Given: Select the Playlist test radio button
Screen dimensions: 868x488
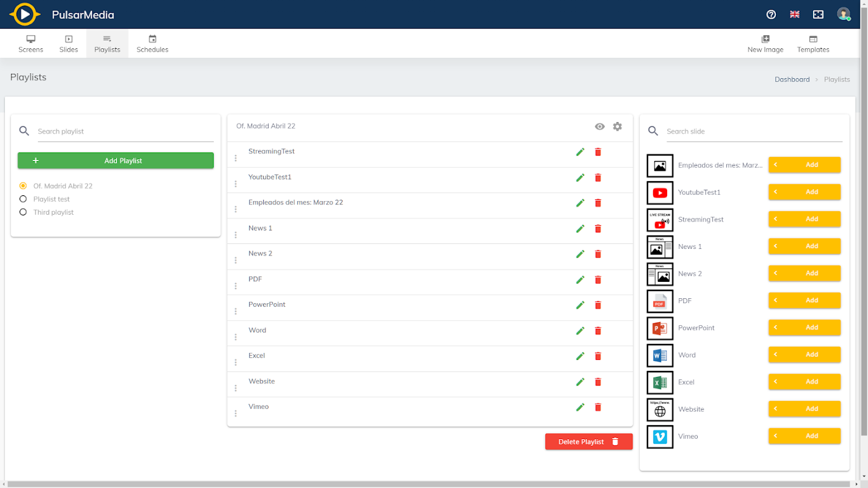Looking at the screenshot, I should point(23,199).
